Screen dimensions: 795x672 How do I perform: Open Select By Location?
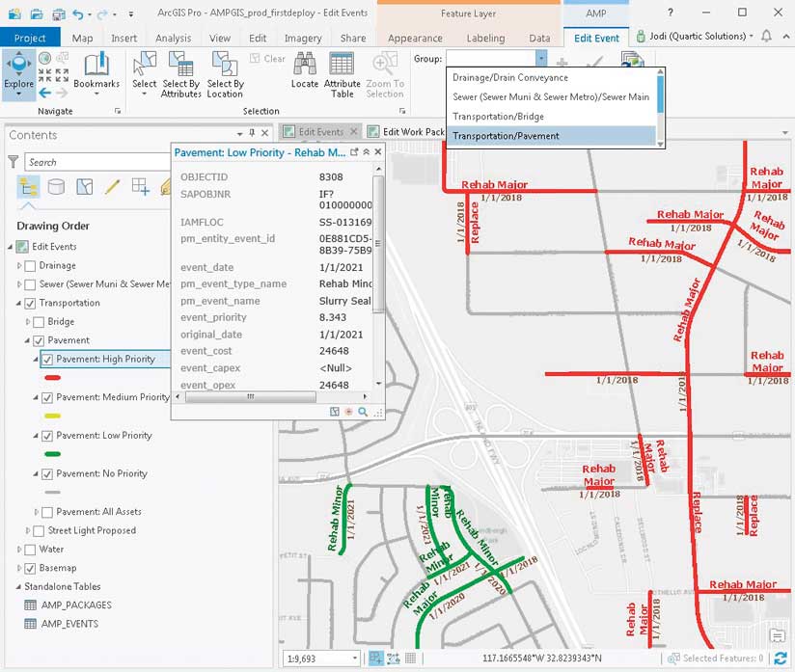(225, 74)
